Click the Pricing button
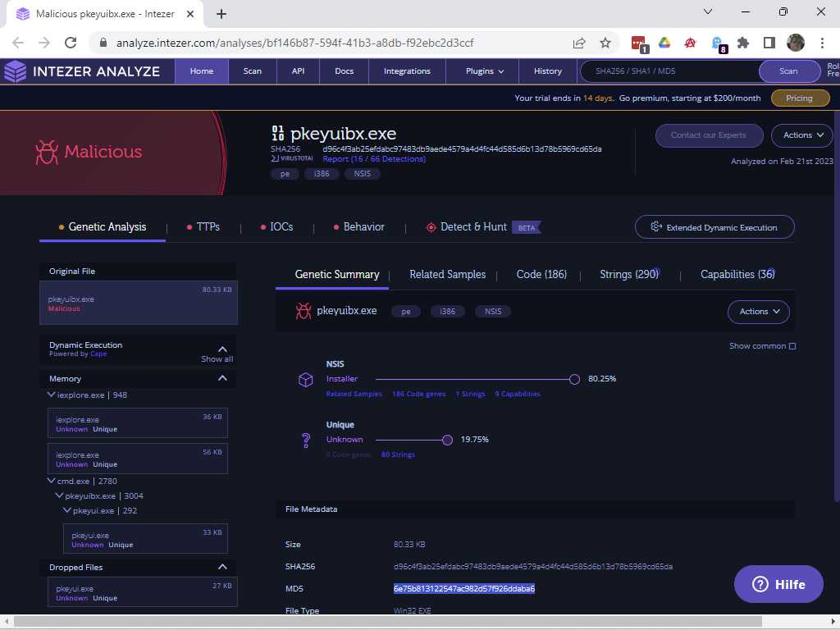Viewport: 840px width, 630px height. (x=799, y=98)
